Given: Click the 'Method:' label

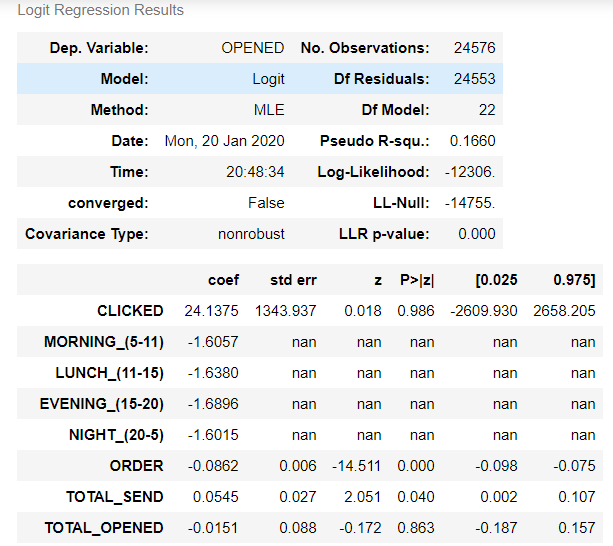Looking at the screenshot, I should click(x=119, y=110).
